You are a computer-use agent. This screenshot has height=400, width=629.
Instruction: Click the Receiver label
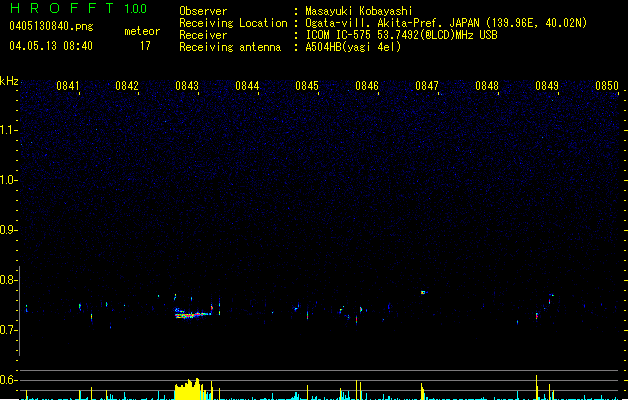pos(203,35)
